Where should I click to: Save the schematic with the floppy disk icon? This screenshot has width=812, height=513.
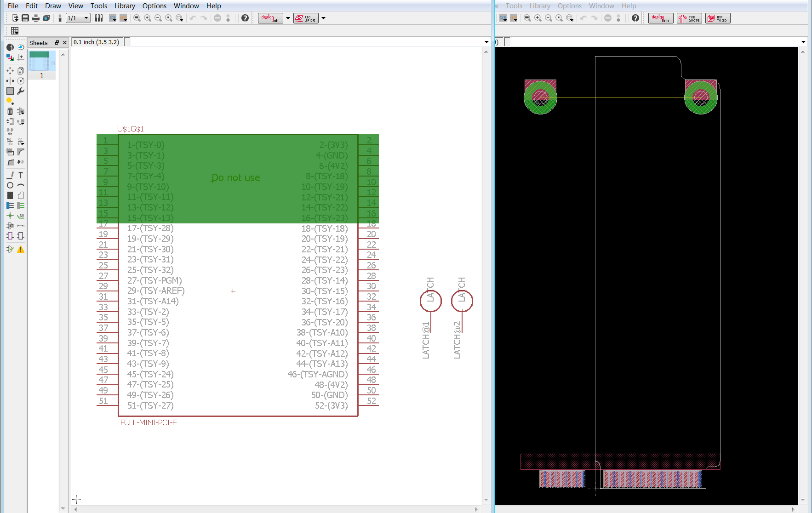pyautogui.click(x=25, y=18)
